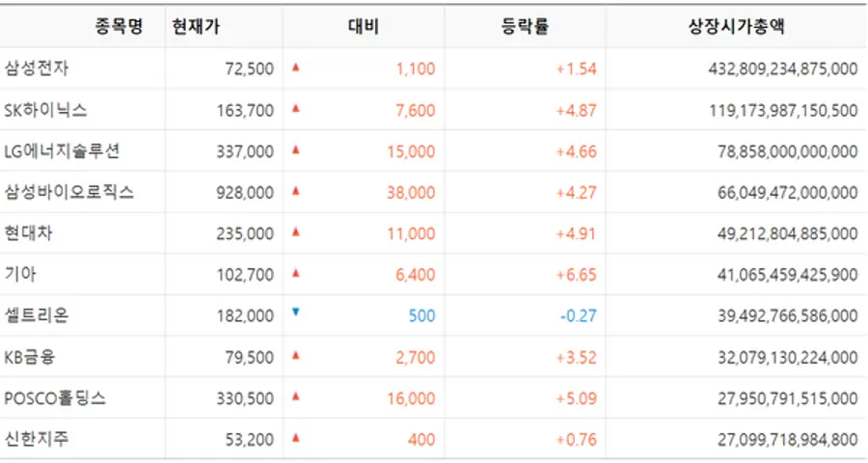Select the current price 928,000
This screenshot has width=868, height=463.
point(245,193)
